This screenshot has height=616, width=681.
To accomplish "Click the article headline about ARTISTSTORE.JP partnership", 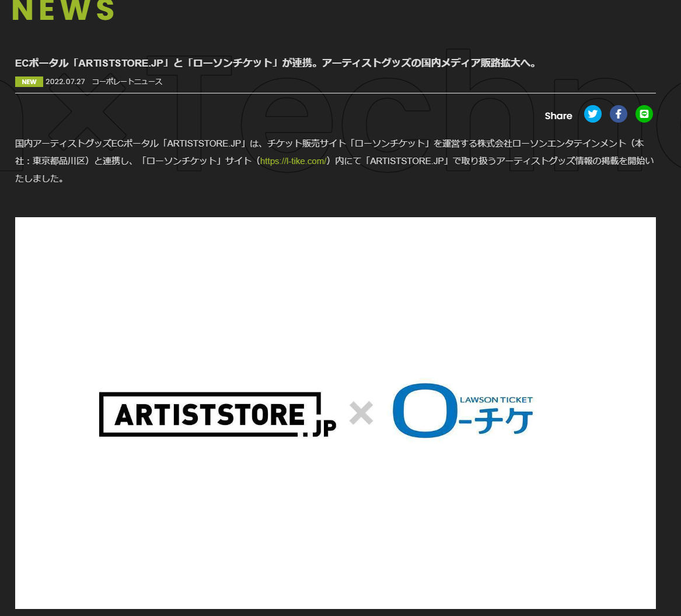I will [x=275, y=63].
